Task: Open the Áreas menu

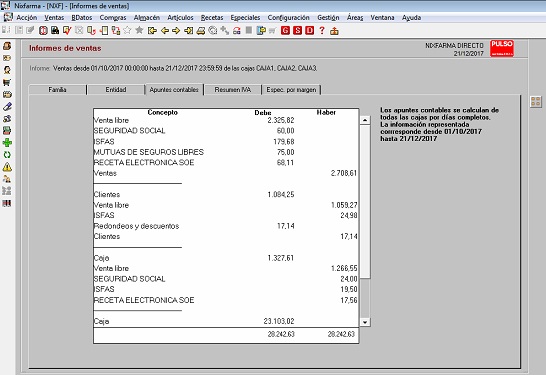Action: tap(355, 17)
